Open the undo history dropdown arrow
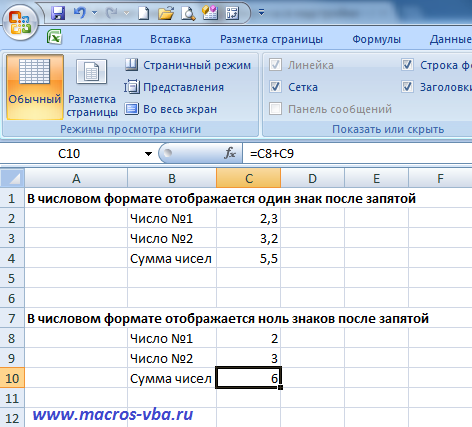Image resolution: width=472 pixels, height=427 pixels. pos(95,13)
